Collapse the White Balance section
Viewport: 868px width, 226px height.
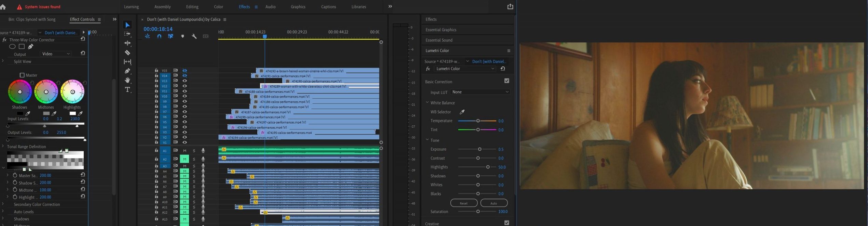tap(427, 102)
